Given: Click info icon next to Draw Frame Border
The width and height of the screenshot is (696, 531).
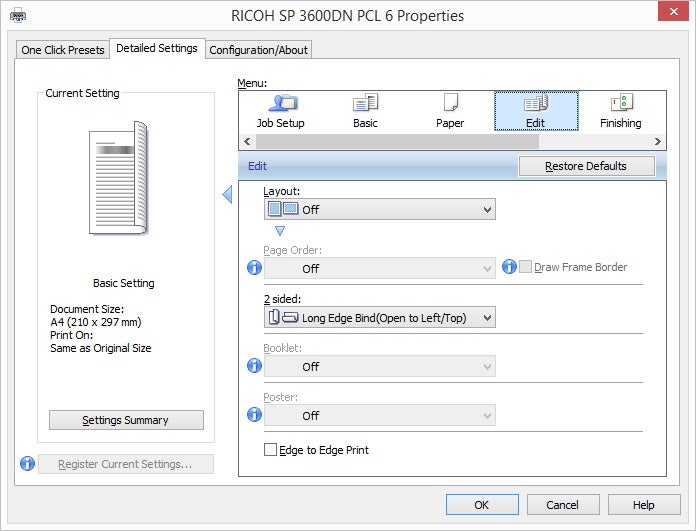Looking at the screenshot, I should (x=509, y=267).
